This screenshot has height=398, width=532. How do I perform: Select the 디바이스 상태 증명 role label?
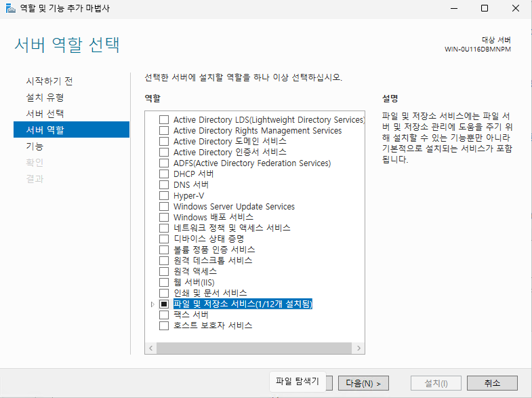pyautogui.click(x=209, y=239)
